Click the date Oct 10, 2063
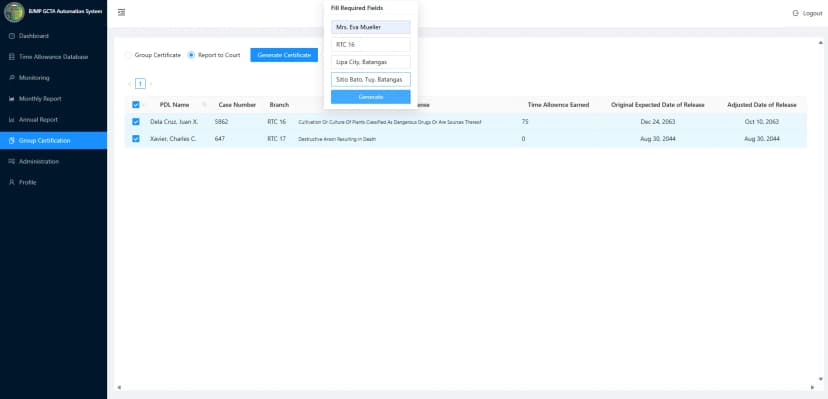The image size is (828, 399). click(761, 122)
